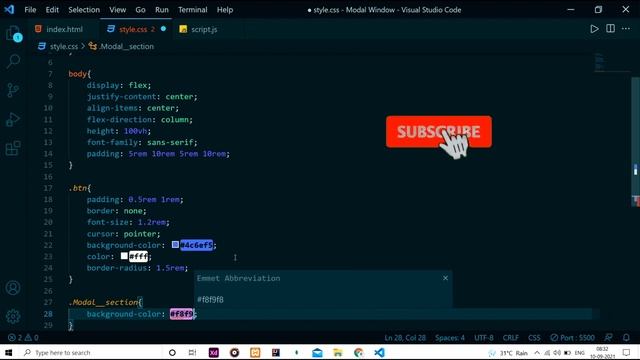Open the Accounts menu icon
Viewport: 640px width, 360px height.
[x=13, y=288]
